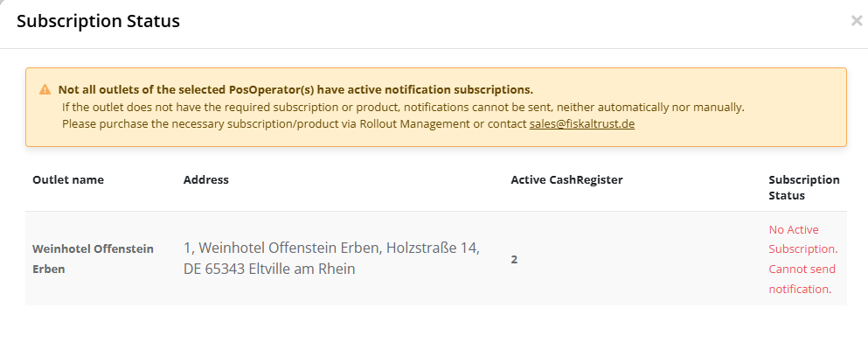Click the active cash register count 2

point(514,259)
